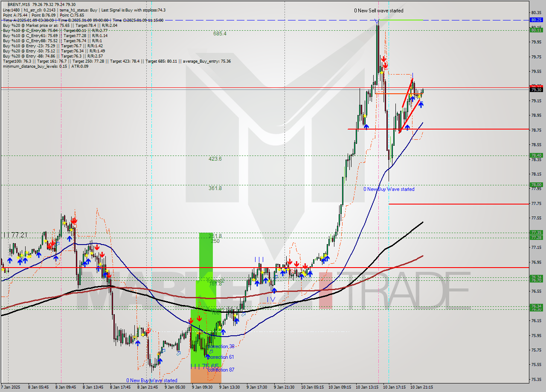Image resolution: width=546 pixels, height=392 pixels.
Task: Click the 261.8 label on green bar
Action: click(215, 236)
